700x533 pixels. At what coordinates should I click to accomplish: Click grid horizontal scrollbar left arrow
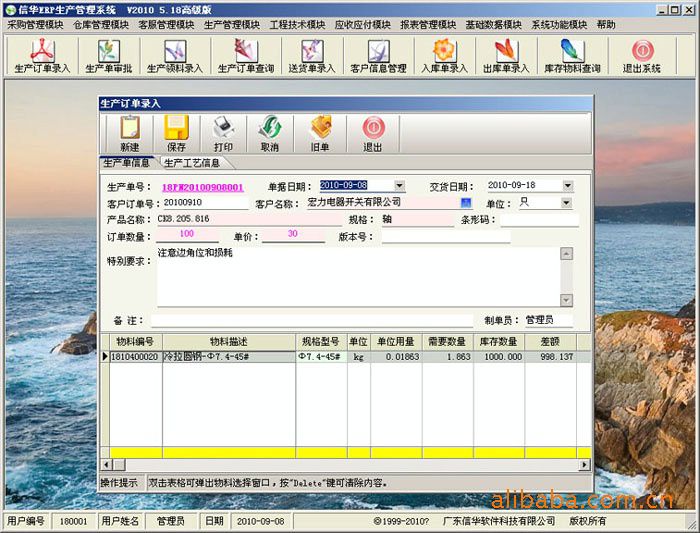[x=106, y=465]
